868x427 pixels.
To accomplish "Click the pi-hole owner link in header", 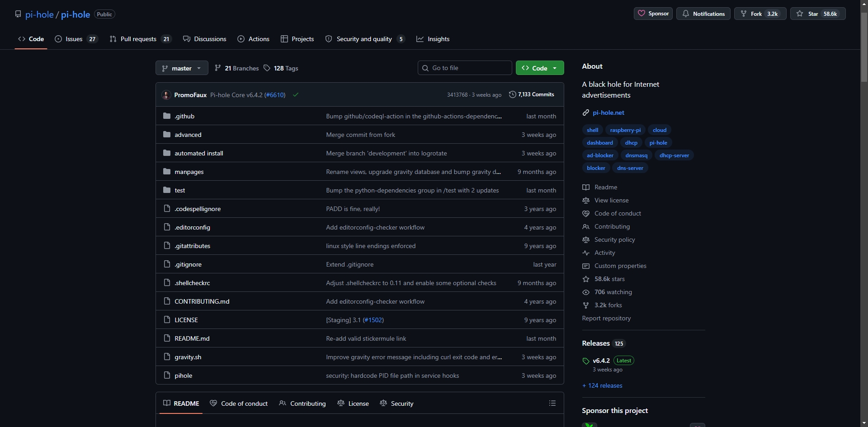I will pos(39,14).
